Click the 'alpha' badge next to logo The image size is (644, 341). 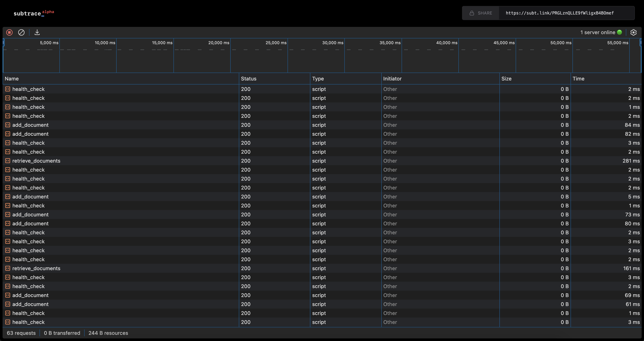click(x=48, y=12)
